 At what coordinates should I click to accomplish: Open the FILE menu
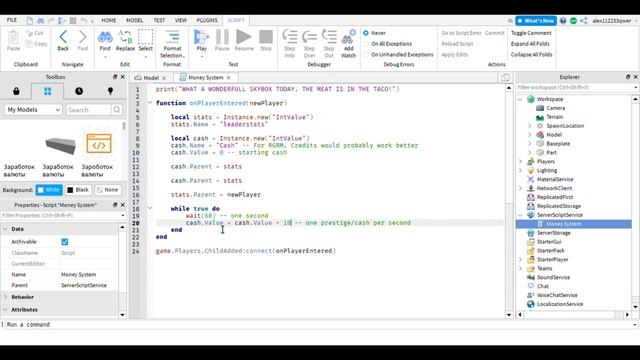click(12, 20)
